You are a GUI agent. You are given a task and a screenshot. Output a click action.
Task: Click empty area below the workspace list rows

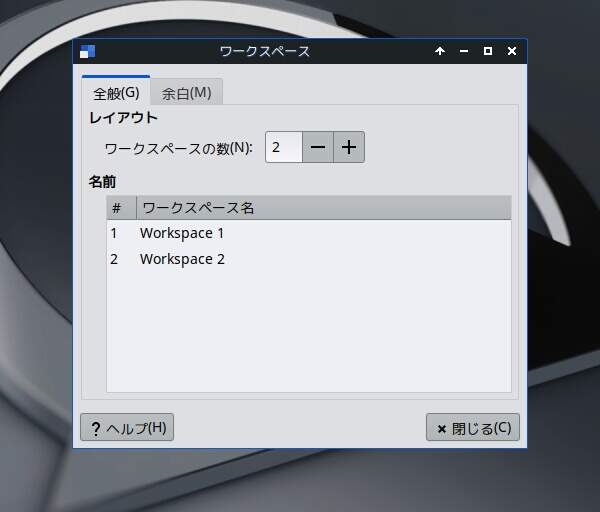308,330
